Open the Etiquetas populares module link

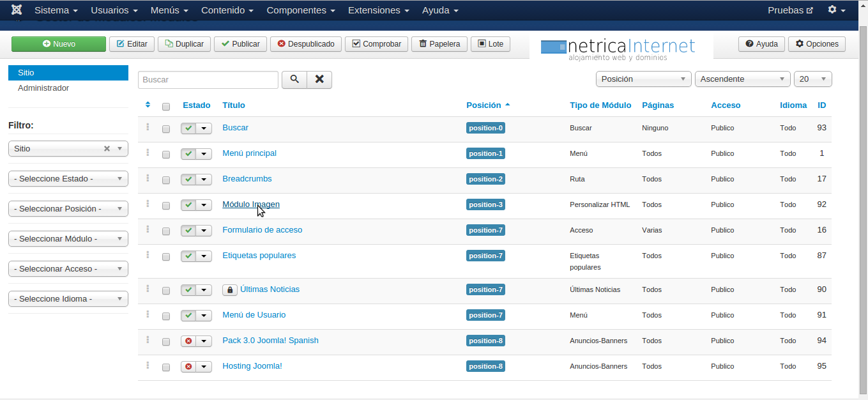pos(259,256)
